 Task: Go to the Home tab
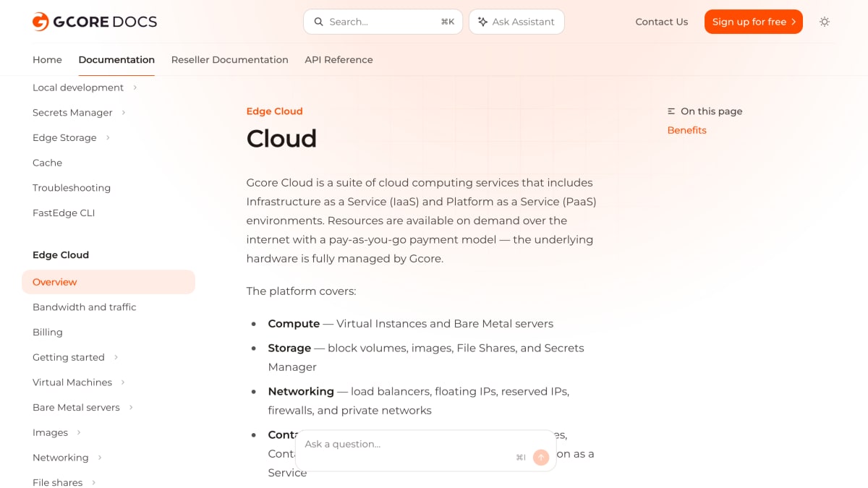coord(47,60)
